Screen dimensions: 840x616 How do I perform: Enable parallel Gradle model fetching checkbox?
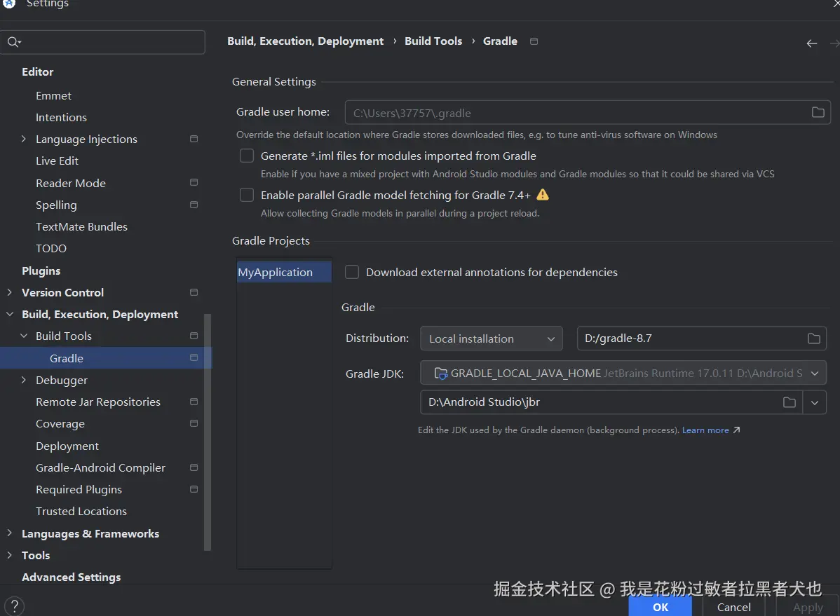(x=246, y=194)
